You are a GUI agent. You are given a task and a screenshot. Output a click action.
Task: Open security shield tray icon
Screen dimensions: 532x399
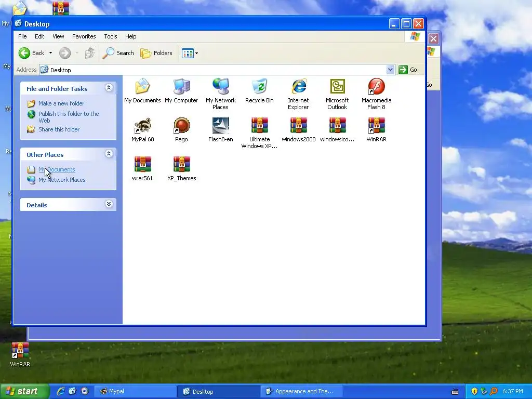point(474,391)
